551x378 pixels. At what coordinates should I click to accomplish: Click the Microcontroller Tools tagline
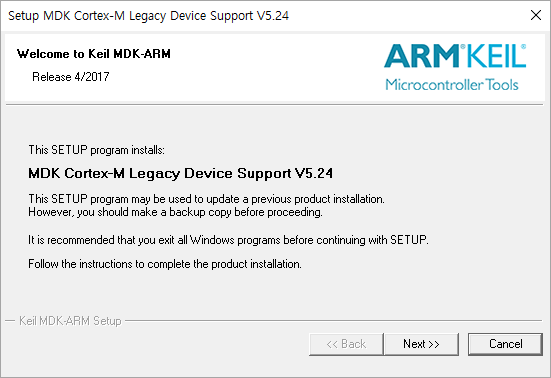click(x=452, y=85)
